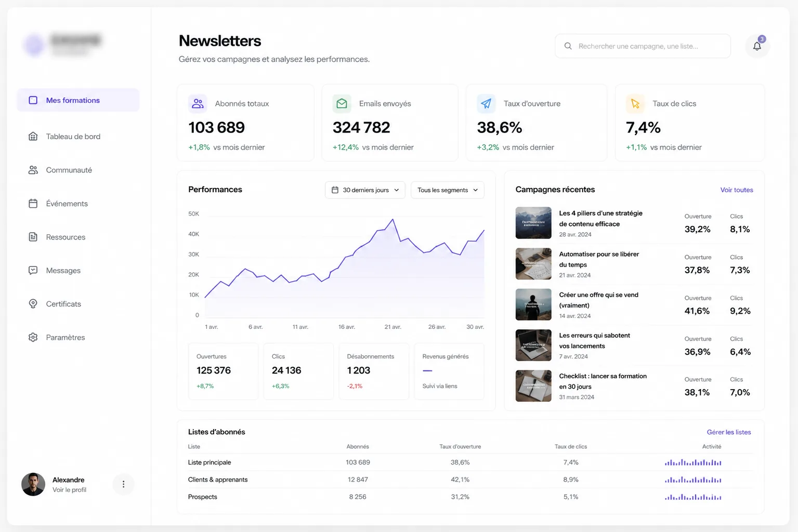The image size is (798, 532).
Task: Expand Tous les segments dropdown
Action: click(x=447, y=190)
